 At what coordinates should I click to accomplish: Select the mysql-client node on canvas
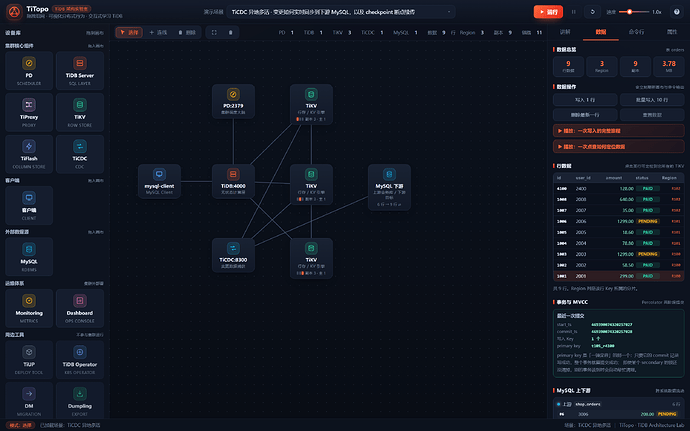click(159, 181)
